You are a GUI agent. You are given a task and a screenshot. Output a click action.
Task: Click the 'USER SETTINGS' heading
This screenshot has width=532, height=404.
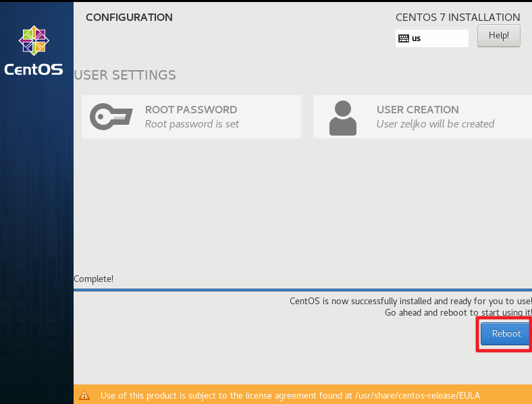(x=125, y=75)
